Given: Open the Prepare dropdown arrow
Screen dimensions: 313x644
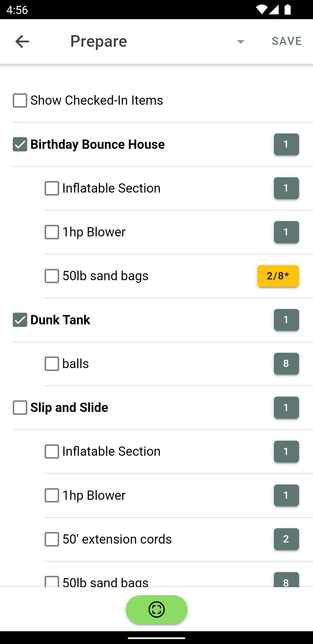Looking at the screenshot, I should tap(241, 42).
